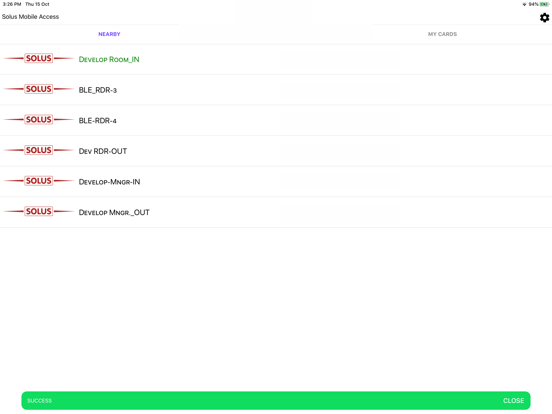Screen dimensions: 552x414
Task: Select the Dev RDR-OUT reader
Action: (276, 151)
